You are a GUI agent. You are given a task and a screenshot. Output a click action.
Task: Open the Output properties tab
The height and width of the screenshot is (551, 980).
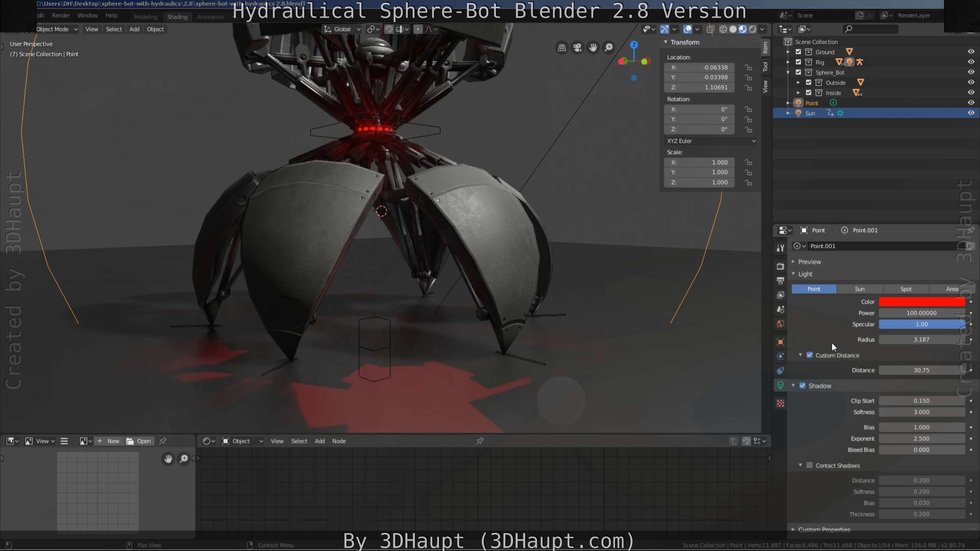(x=780, y=281)
